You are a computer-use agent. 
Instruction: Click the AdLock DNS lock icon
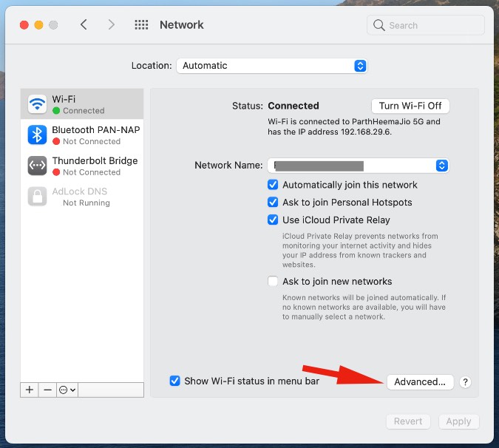[37, 196]
